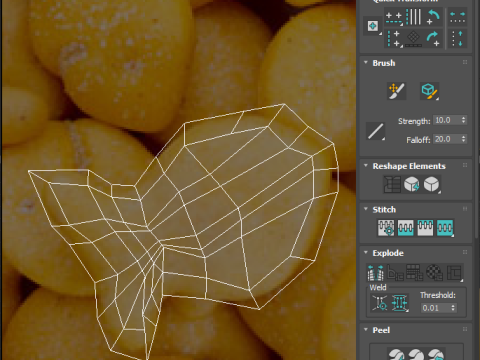Grab the Brush rollout grip handle
480x360 pixels.
click(x=465, y=63)
